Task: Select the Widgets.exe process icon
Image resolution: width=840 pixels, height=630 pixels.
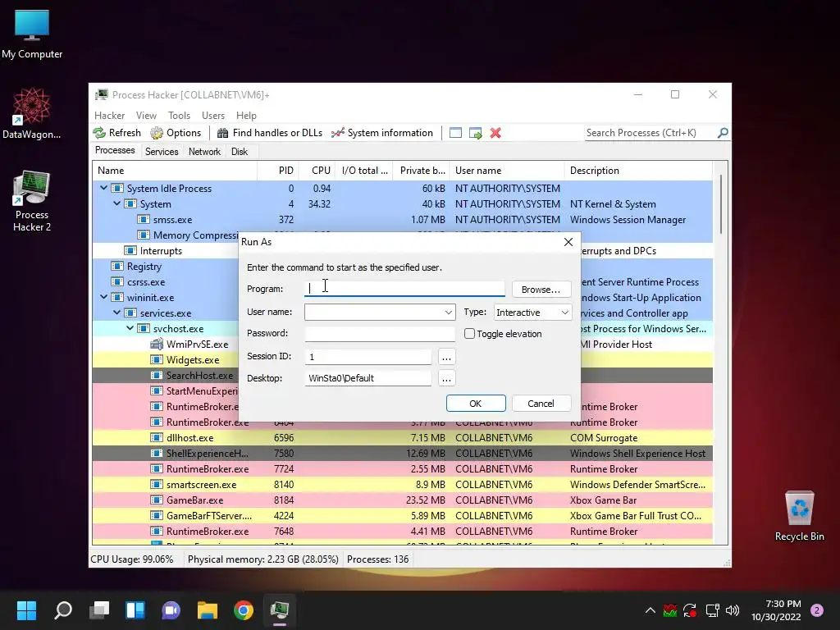Action: pyautogui.click(x=157, y=359)
